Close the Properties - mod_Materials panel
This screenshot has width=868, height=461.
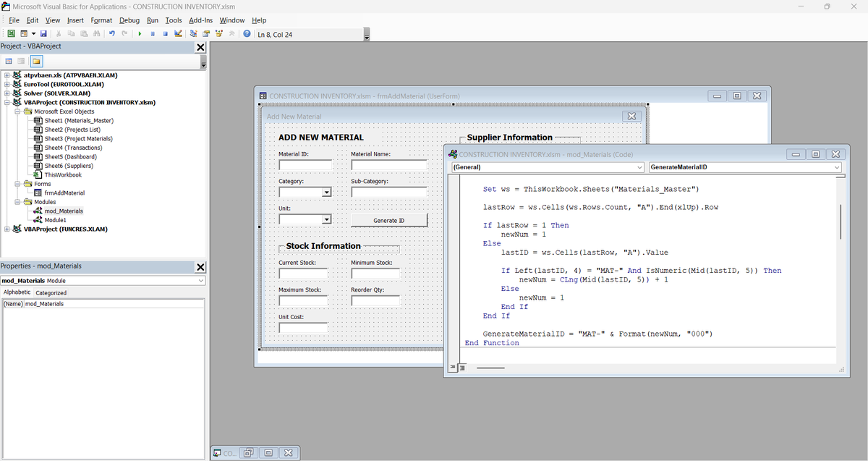tap(200, 267)
